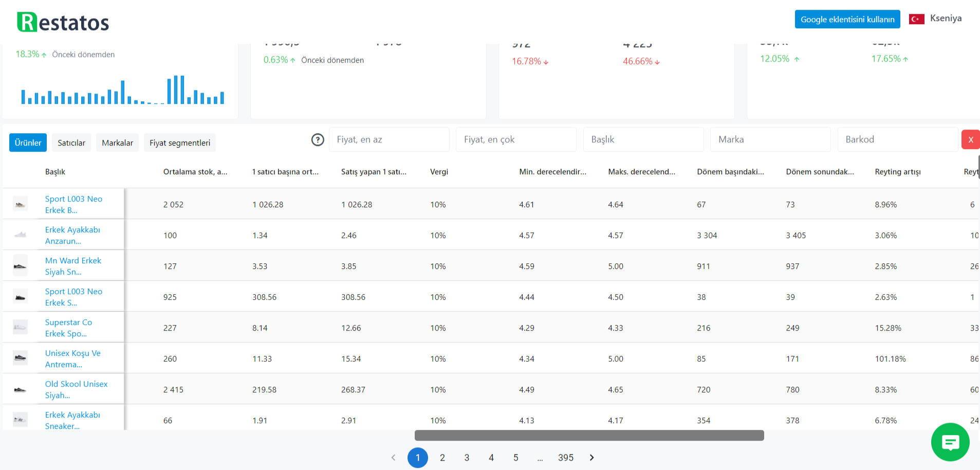Open Mn Ward Erkek Siyah Sn... link
This screenshot has width=980, height=470.
(73, 266)
